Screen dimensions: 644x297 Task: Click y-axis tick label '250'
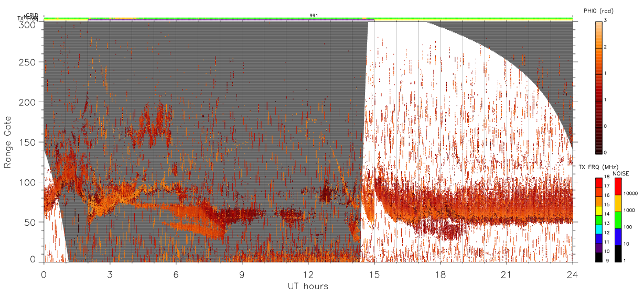(27, 62)
